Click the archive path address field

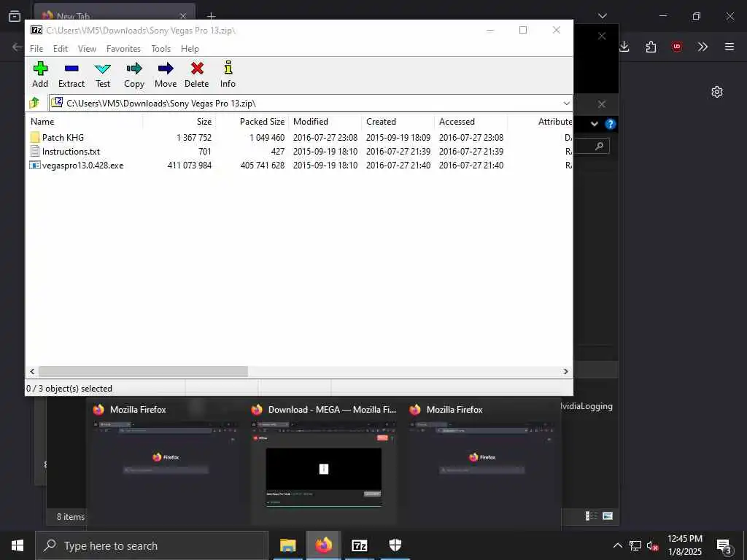[305, 104]
